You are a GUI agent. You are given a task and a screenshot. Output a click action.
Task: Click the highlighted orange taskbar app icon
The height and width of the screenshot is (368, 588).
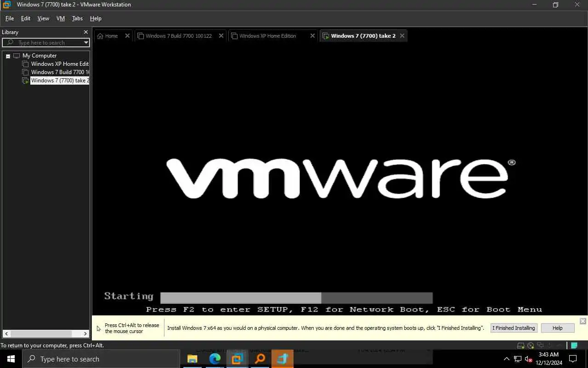coord(282,359)
